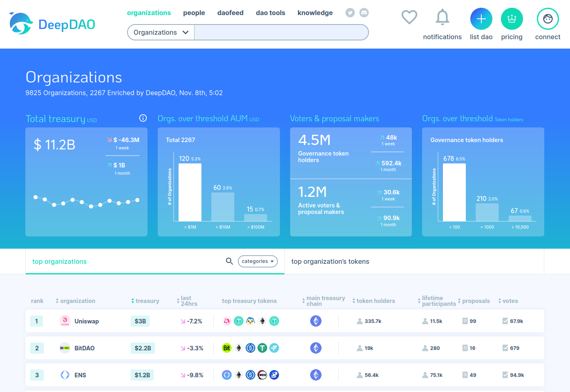The width and height of the screenshot is (570, 392).
Task: Click the > $1M bar in AUM chart
Action: (190, 192)
